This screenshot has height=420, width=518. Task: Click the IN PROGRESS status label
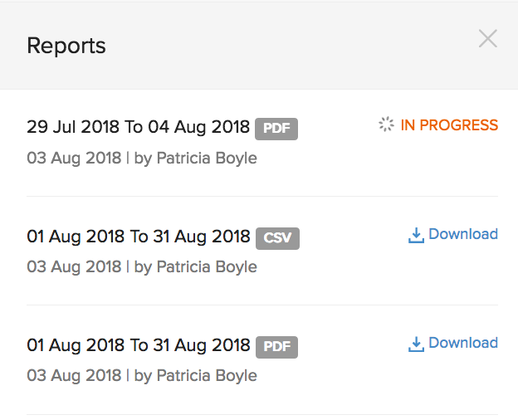coord(449,125)
